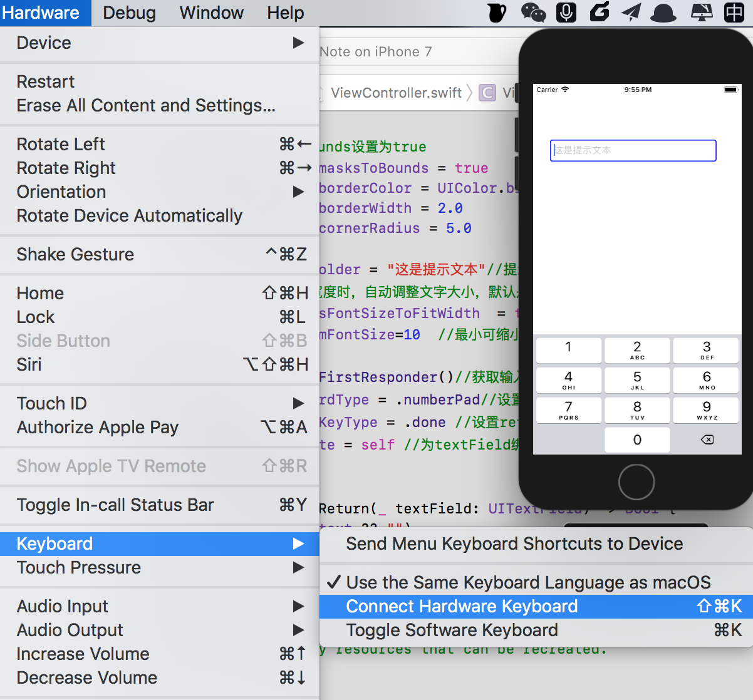Expand the Orientation submenu
This screenshot has height=700, width=753.
coord(160,192)
